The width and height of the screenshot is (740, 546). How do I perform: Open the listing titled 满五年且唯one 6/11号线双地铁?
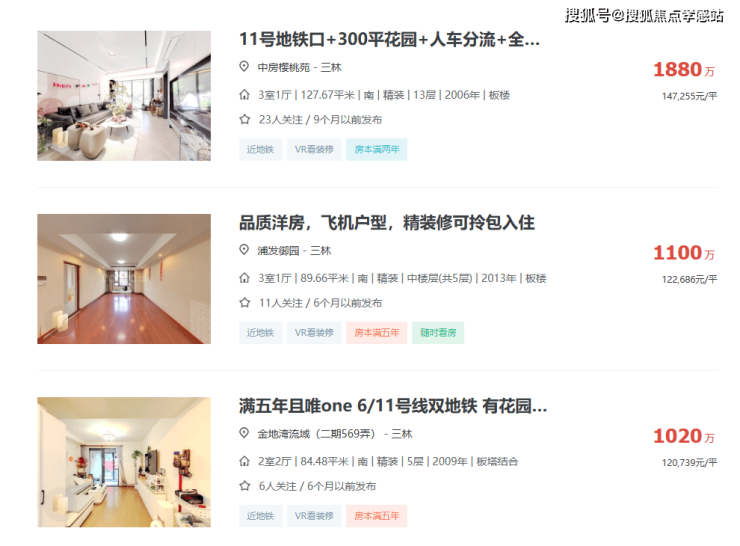[x=393, y=405]
